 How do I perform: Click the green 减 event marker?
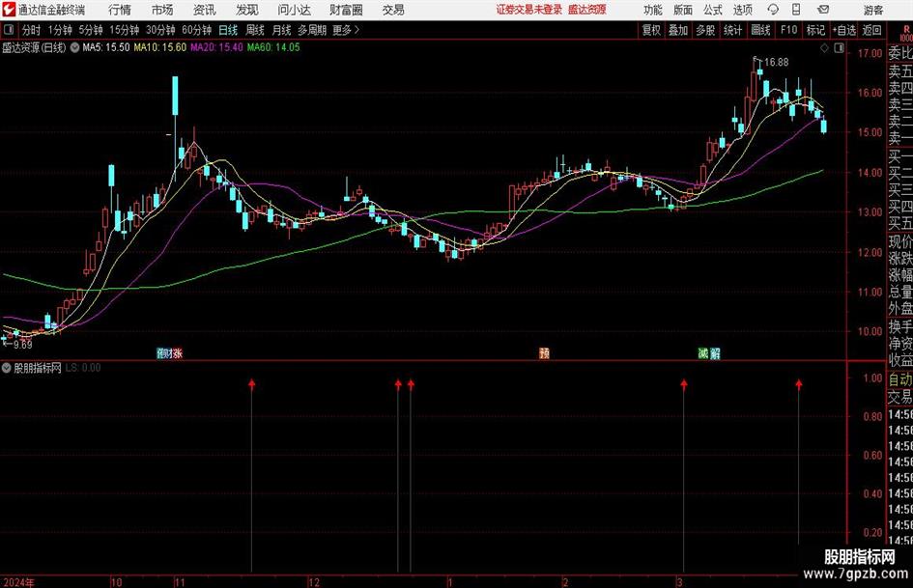point(703,352)
